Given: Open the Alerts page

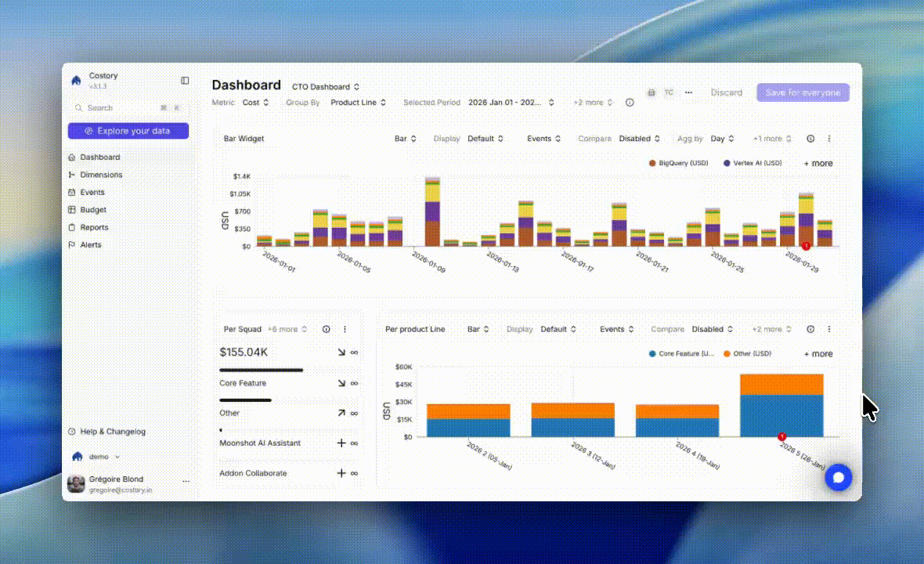Looking at the screenshot, I should pyautogui.click(x=90, y=244).
